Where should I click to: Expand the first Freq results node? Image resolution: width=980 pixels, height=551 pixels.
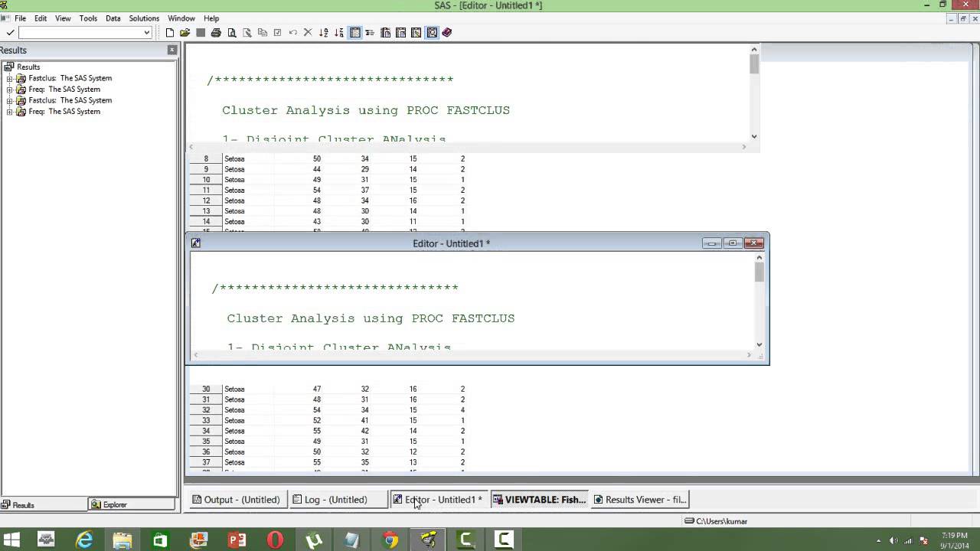(9, 90)
